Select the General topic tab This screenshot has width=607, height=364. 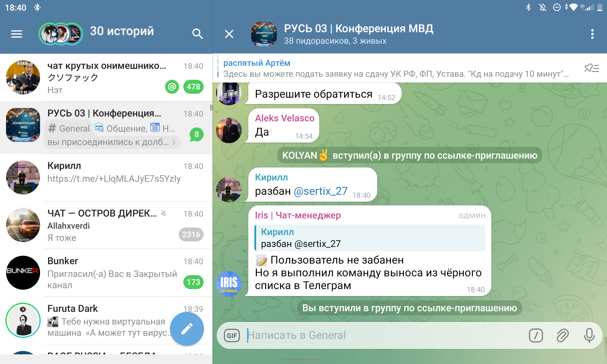(x=69, y=129)
